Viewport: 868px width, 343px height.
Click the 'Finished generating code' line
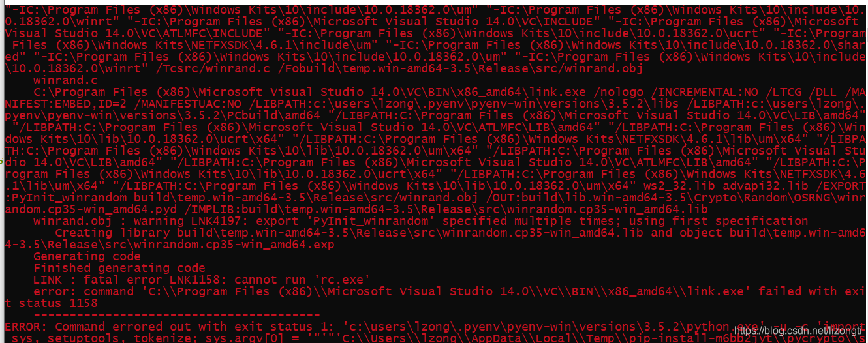tap(119, 268)
